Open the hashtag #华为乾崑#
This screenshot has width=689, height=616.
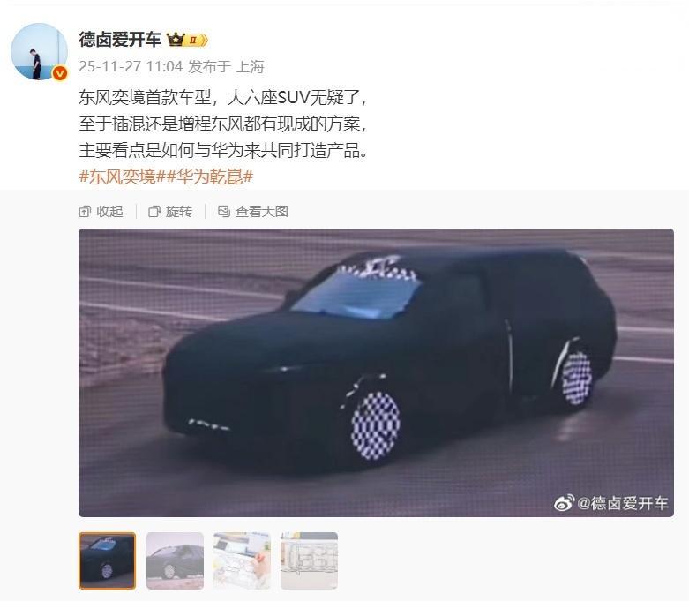tap(210, 177)
